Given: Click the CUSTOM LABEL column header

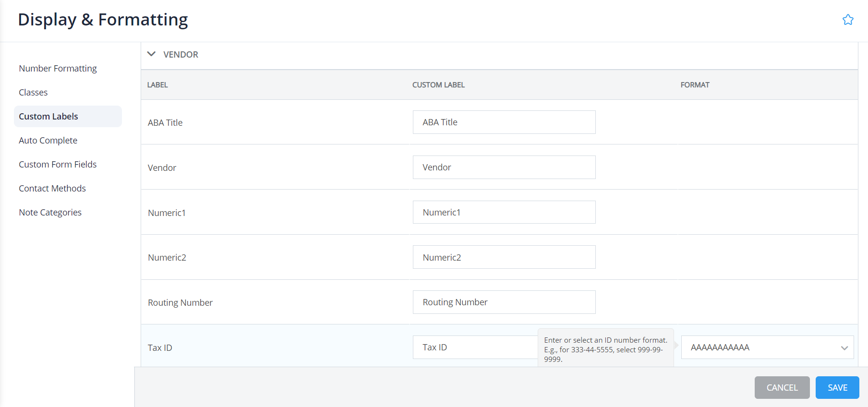Looking at the screenshot, I should point(438,85).
